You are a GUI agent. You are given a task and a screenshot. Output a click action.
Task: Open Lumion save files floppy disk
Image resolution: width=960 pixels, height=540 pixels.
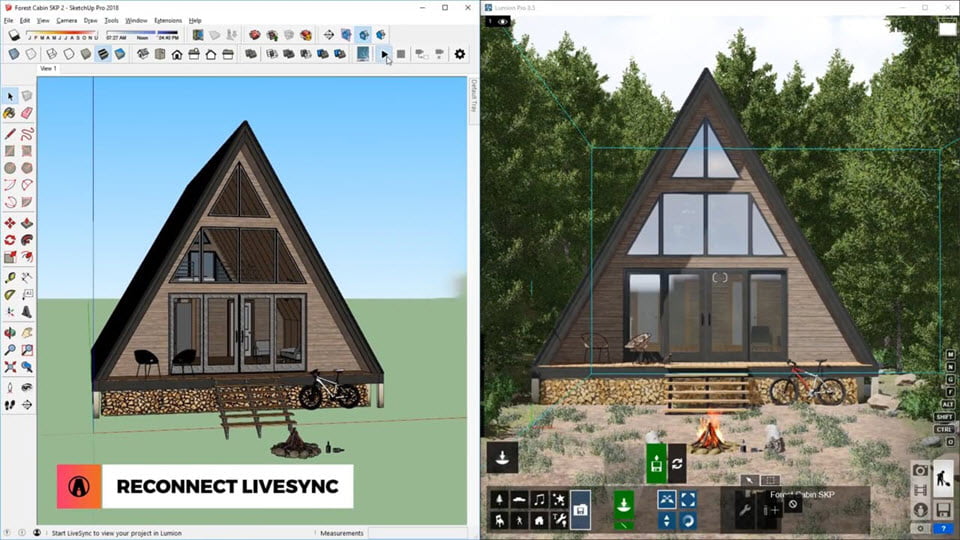943,509
